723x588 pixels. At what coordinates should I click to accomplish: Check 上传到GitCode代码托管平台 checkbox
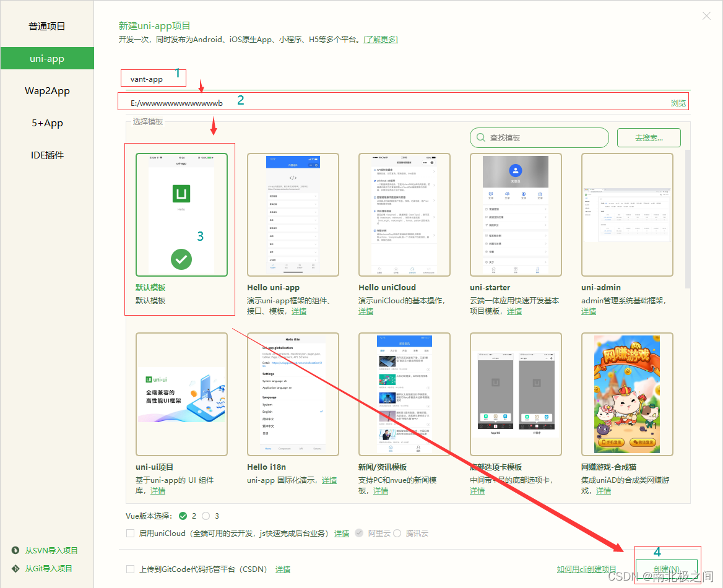130,569
